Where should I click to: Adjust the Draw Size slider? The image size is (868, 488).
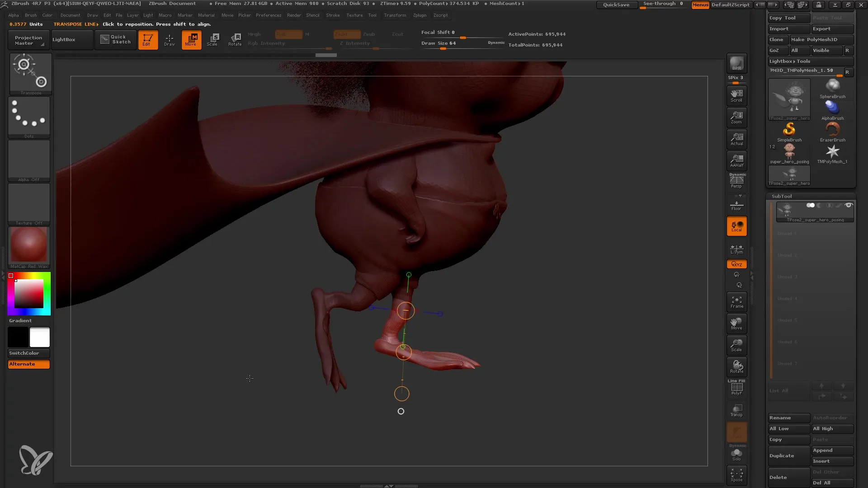click(463, 44)
